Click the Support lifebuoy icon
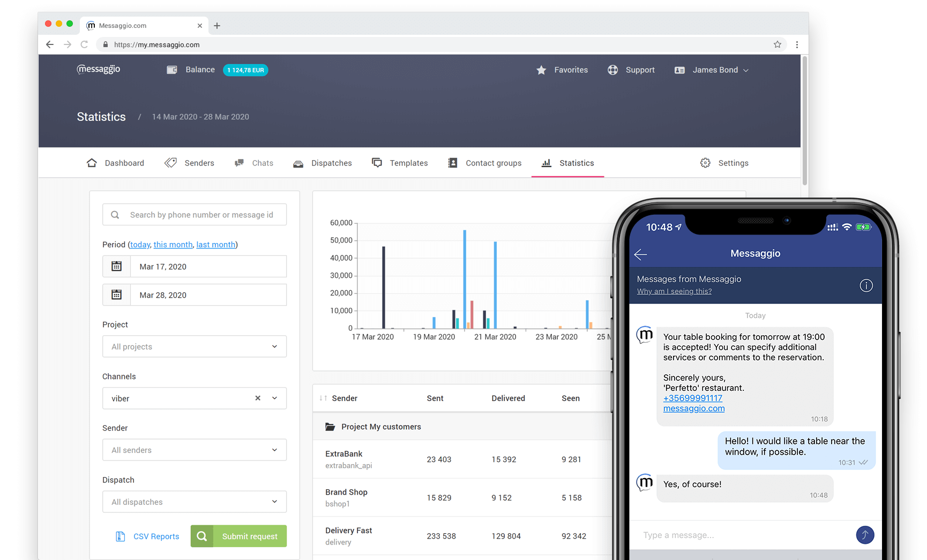Image resolution: width=927 pixels, height=560 pixels. tap(612, 70)
